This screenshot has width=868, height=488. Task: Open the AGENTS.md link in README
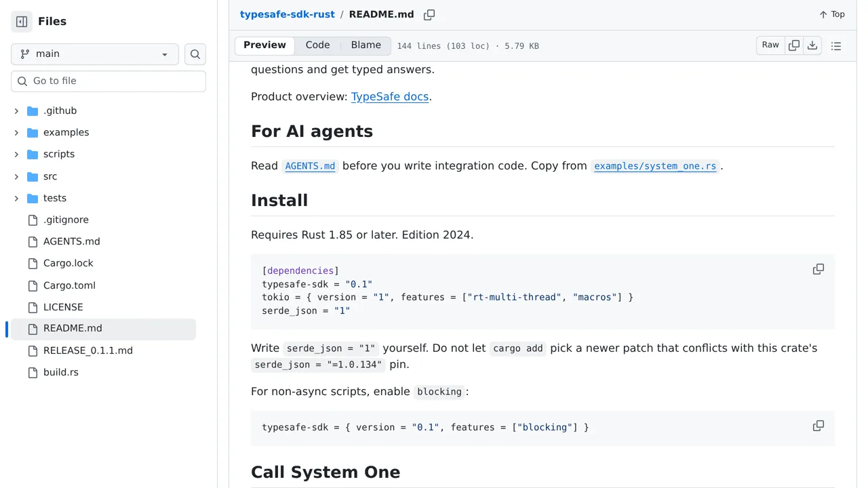(310, 166)
